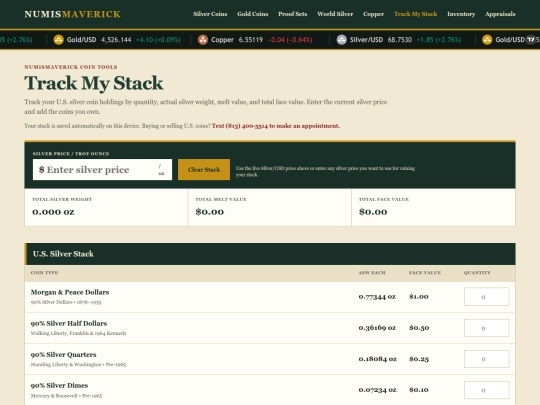Click Total Face Value $0.00
The height and width of the screenshot is (405, 540).
coord(373,212)
